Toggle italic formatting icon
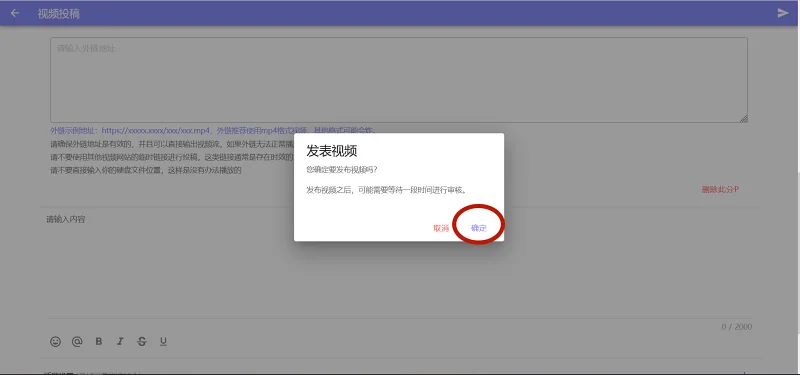Image resolution: width=800 pixels, height=375 pixels. [120, 342]
